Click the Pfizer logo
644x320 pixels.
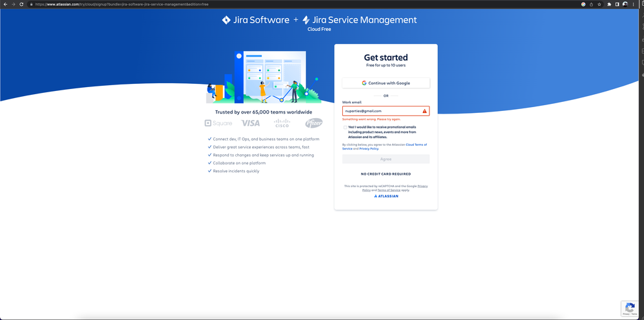click(x=314, y=123)
